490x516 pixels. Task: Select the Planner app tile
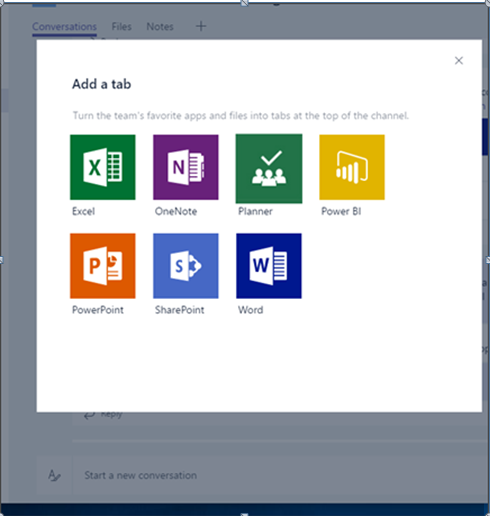coord(269,168)
